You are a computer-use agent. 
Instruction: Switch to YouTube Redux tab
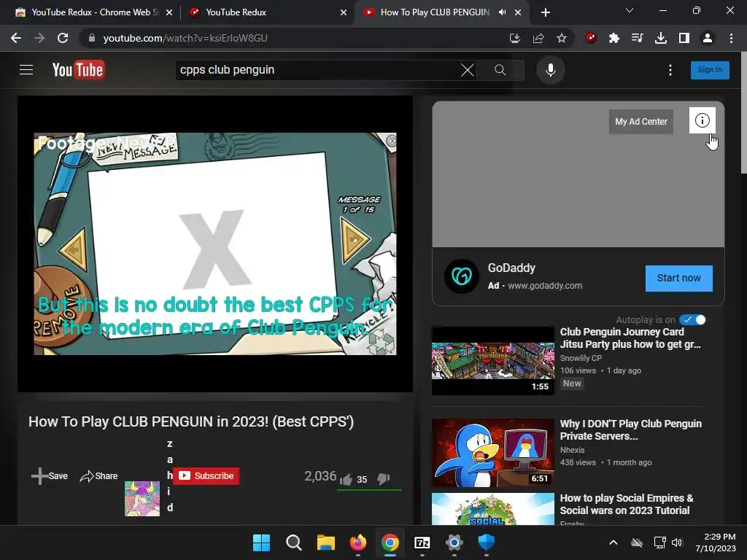coord(267,12)
